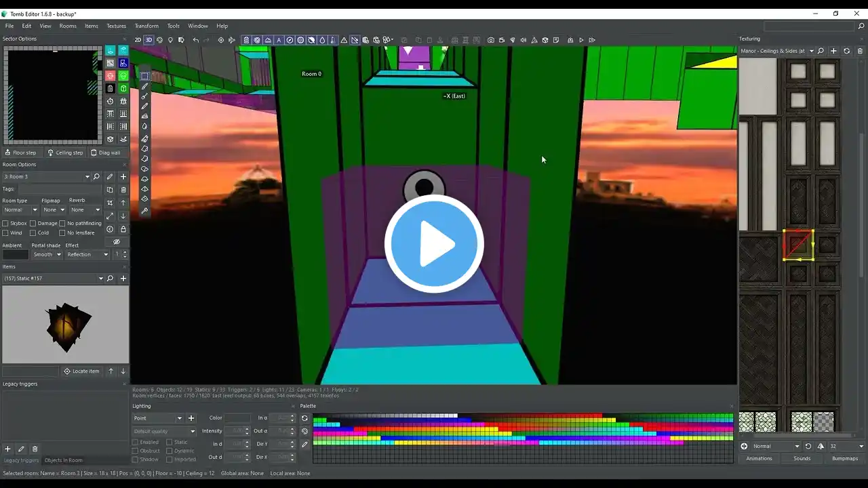
Task: Toggle room visibility eye button
Action: [117, 242]
